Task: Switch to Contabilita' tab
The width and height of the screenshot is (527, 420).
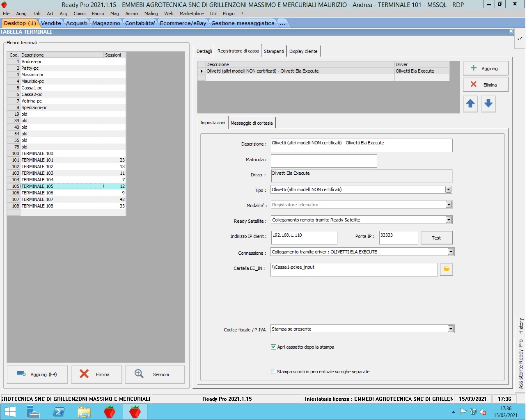Action: pos(140,23)
